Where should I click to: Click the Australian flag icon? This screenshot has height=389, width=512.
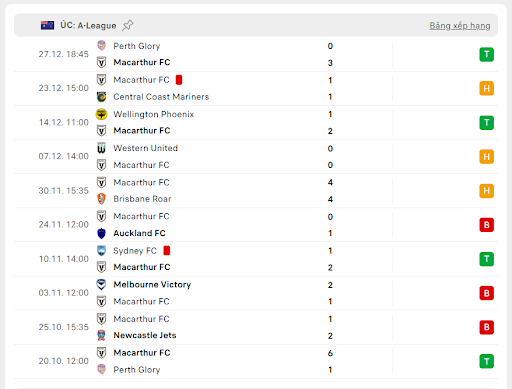point(47,25)
